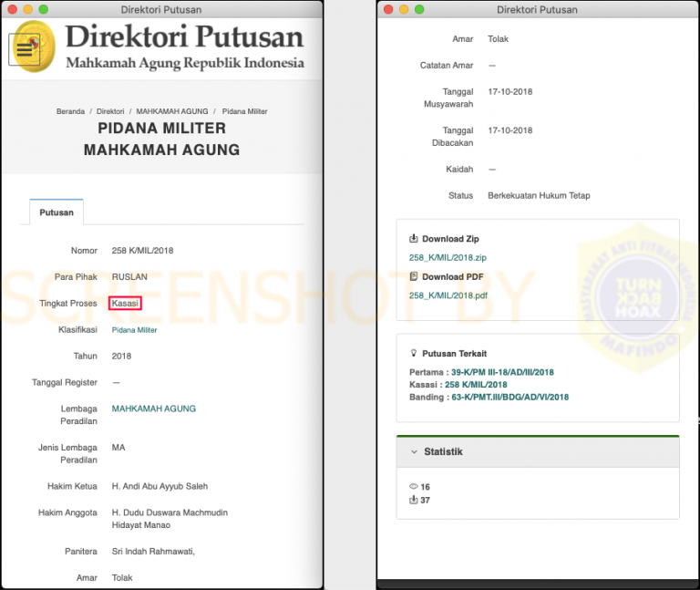Open Pertama ruling 39-K/PM III-18/AD/III/2018

[502, 372]
